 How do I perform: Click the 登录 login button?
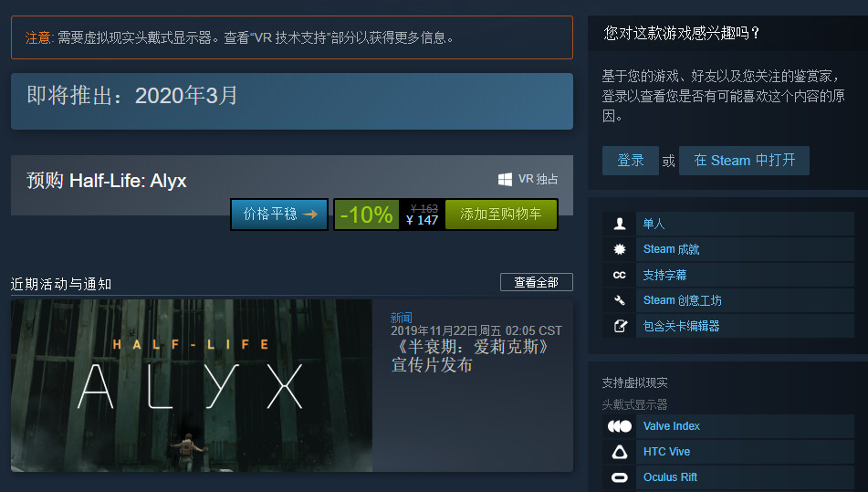[x=631, y=161]
